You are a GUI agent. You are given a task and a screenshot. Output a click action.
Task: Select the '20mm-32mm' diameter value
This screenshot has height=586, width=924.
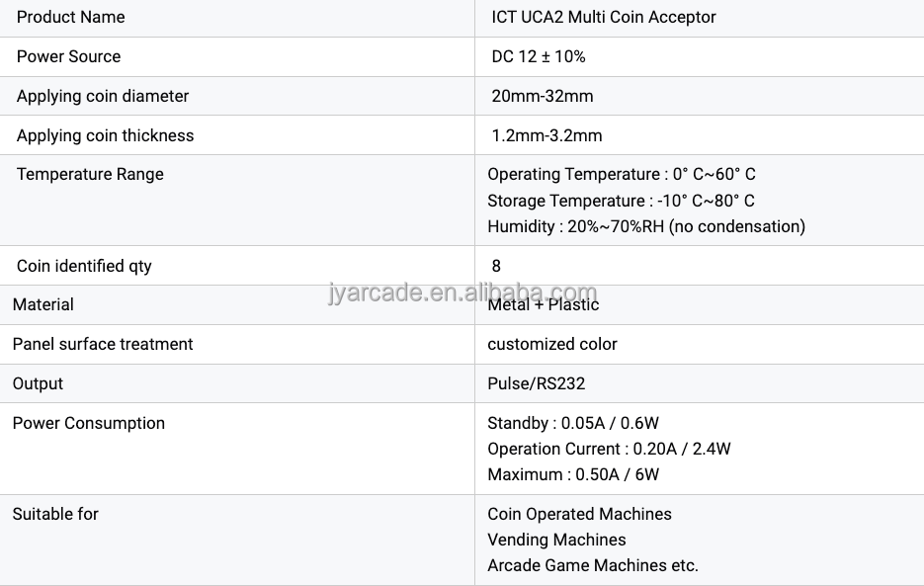[x=543, y=96]
